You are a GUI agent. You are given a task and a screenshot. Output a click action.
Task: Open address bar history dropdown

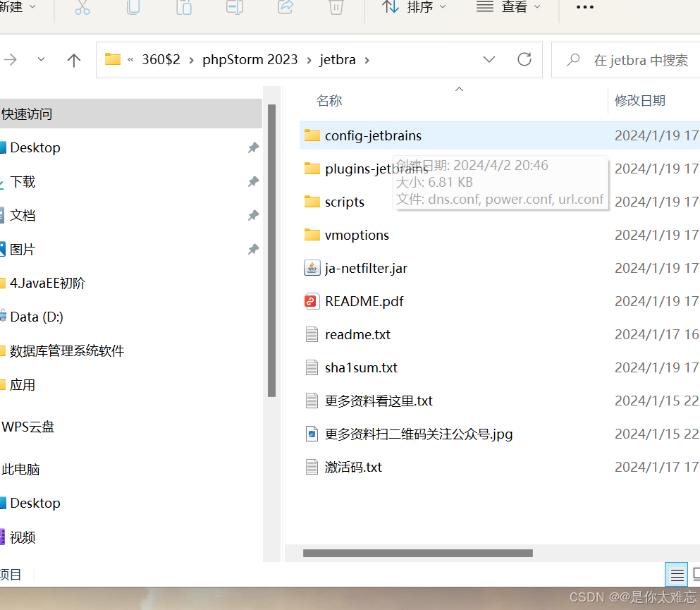click(x=489, y=59)
